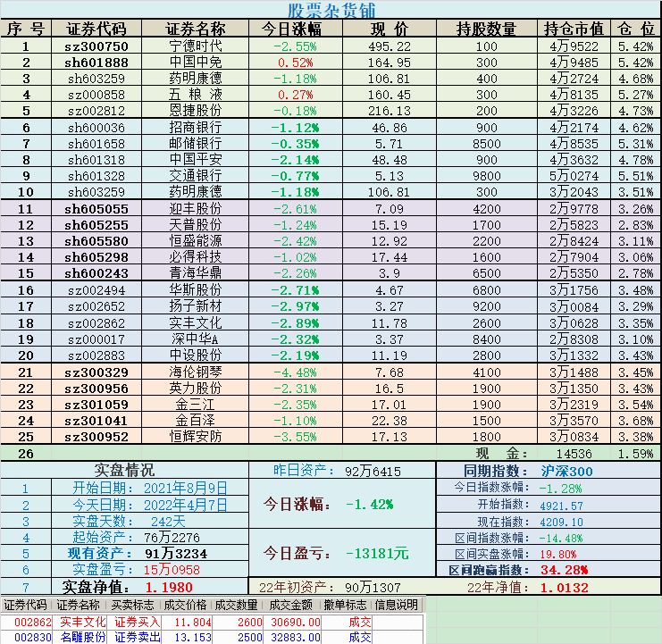Click the 证券买入 entry for 实丰文化
The width and height of the screenshot is (662, 644).
point(137,622)
